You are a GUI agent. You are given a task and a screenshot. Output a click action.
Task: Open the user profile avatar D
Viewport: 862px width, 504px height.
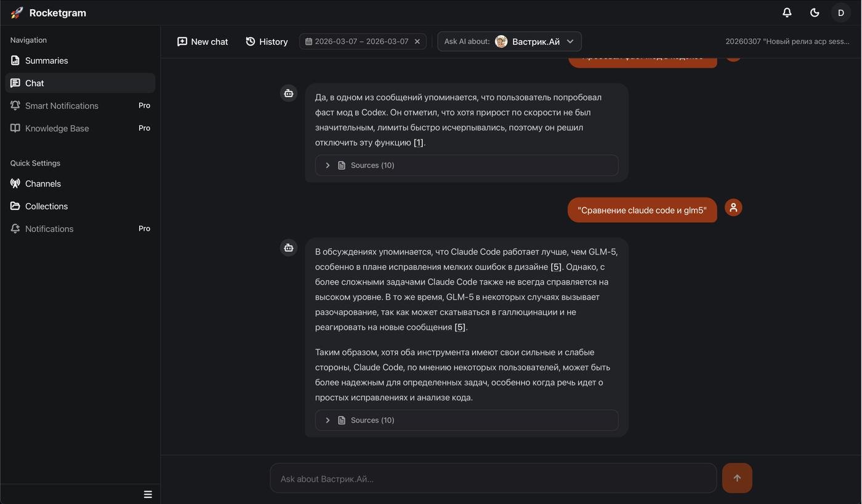click(840, 12)
